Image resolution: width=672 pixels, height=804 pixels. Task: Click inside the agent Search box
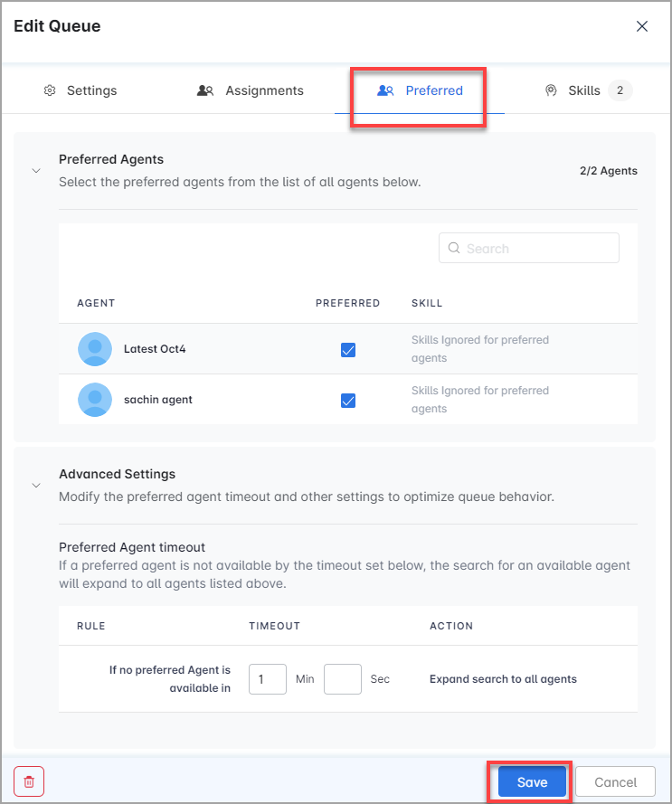529,247
